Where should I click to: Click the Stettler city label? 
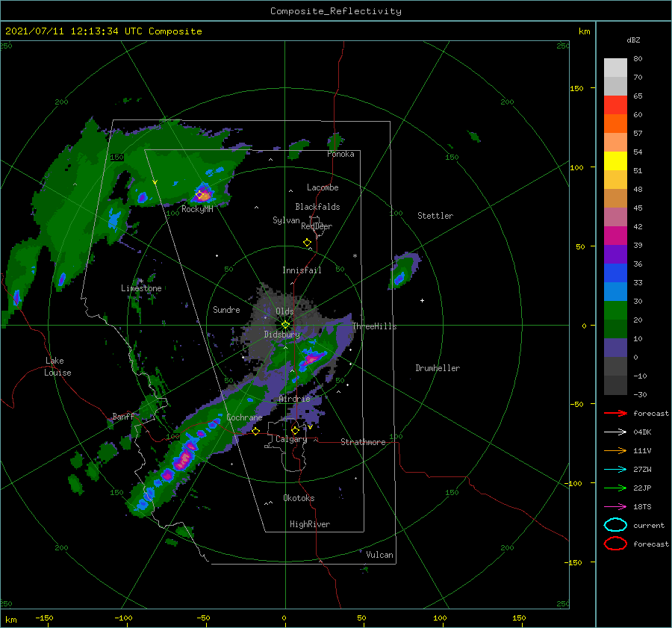435,216
